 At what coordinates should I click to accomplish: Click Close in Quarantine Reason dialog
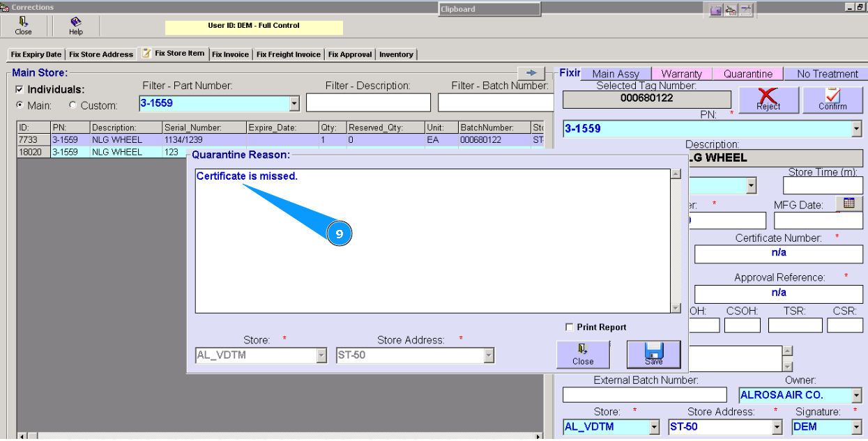[583, 355]
